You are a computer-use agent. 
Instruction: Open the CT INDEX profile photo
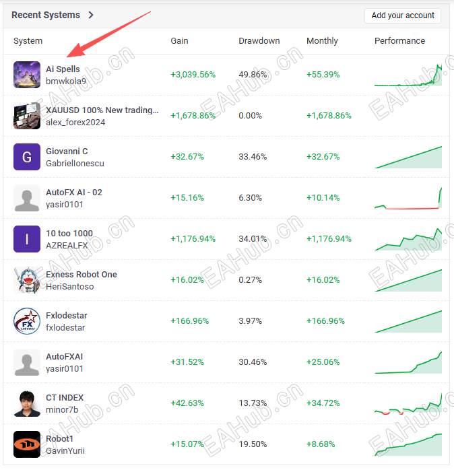[x=27, y=403]
